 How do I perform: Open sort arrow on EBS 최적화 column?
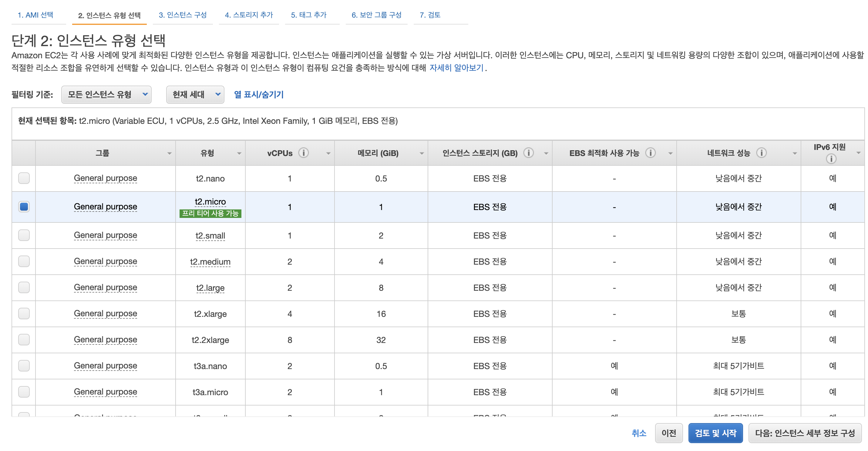[671, 154]
